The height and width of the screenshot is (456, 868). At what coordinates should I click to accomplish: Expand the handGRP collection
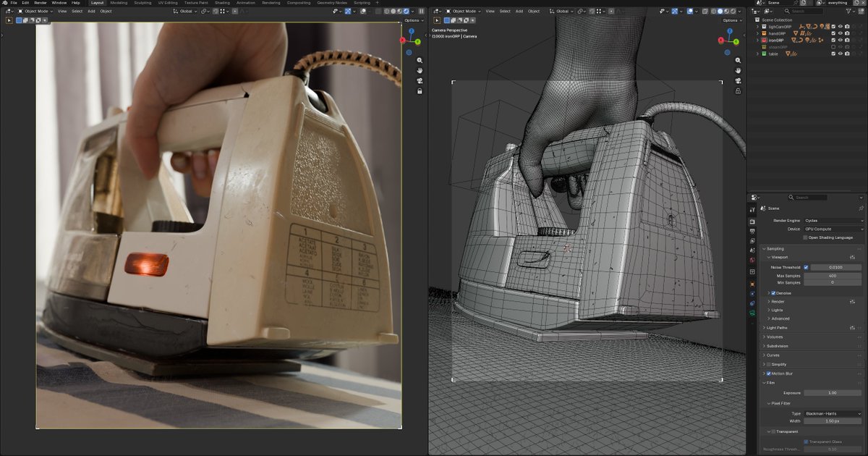pos(757,33)
